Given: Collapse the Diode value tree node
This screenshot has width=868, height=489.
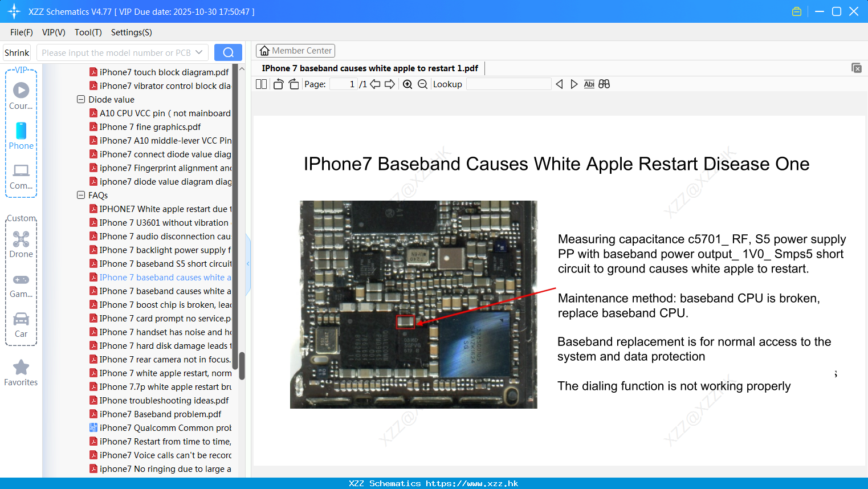Looking at the screenshot, I should pos(80,99).
